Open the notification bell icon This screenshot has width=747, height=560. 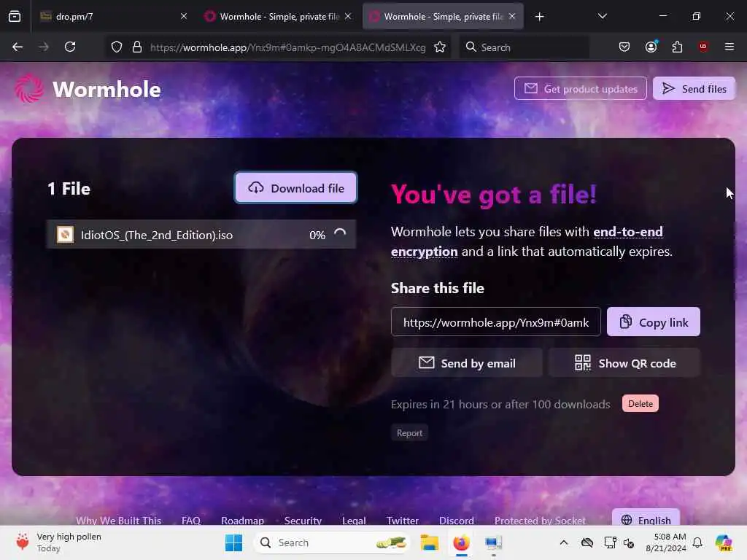pyautogui.click(x=697, y=542)
